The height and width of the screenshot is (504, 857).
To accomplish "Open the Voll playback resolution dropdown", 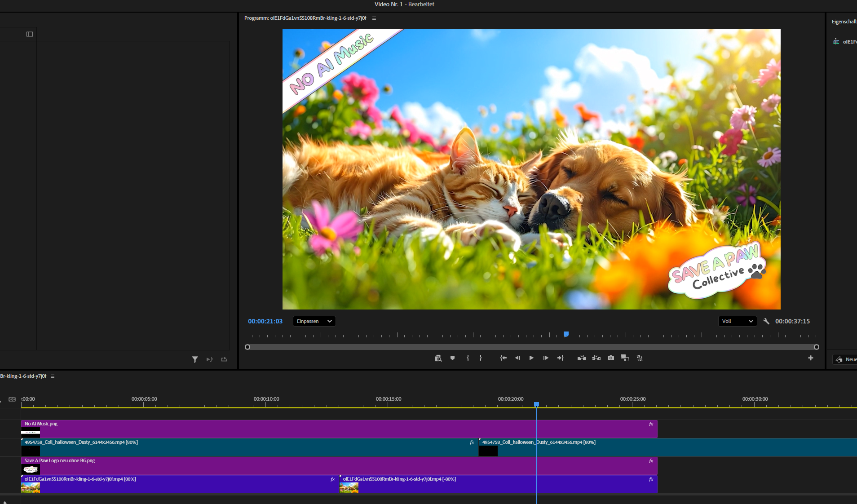I will [737, 321].
